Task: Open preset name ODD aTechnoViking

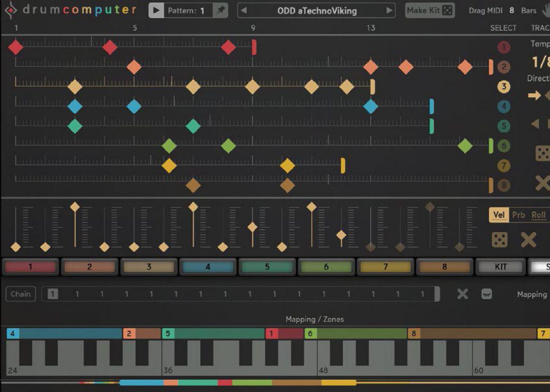Action: tap(317, 11)
